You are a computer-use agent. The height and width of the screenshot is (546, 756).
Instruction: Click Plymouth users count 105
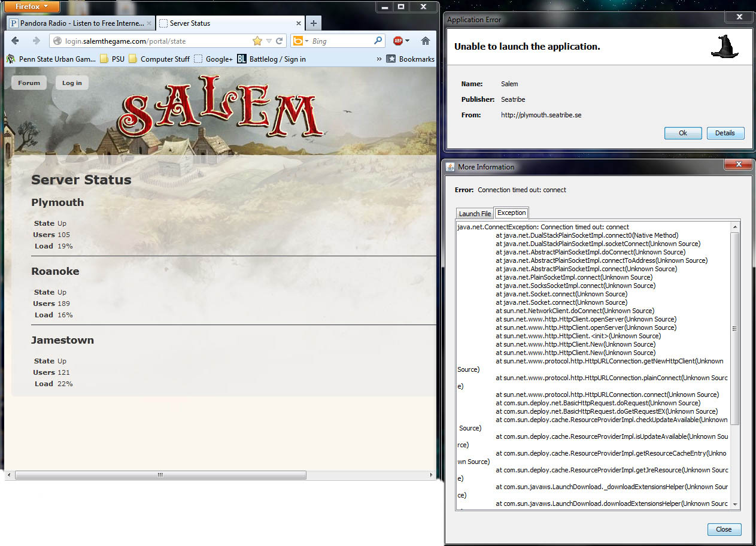coord(63,235)
